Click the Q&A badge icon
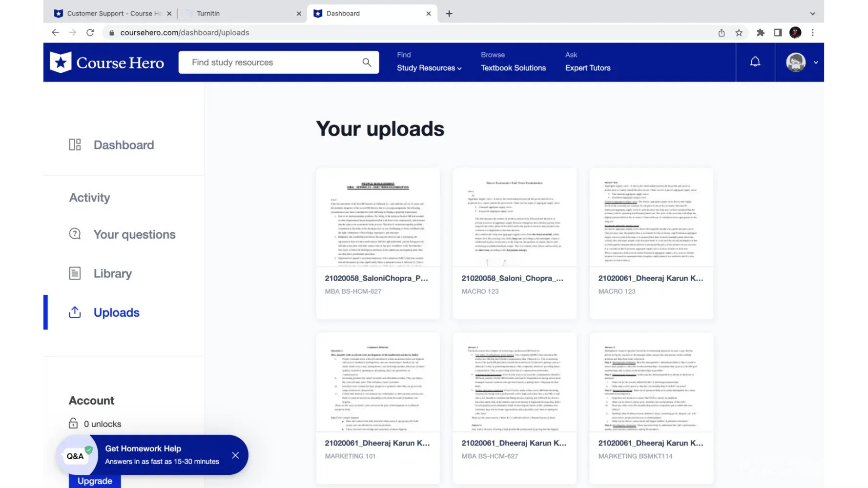Viewport: 868px width, 488px height. 77,456
